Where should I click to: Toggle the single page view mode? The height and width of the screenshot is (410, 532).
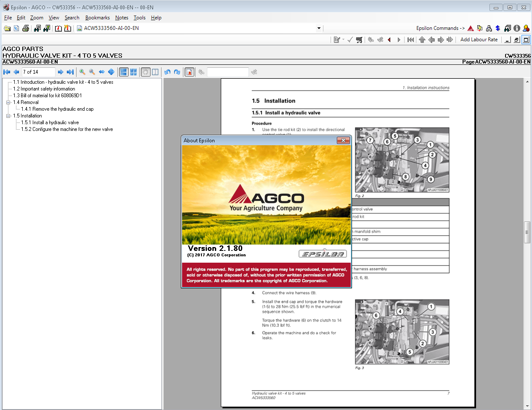point(124,72)
